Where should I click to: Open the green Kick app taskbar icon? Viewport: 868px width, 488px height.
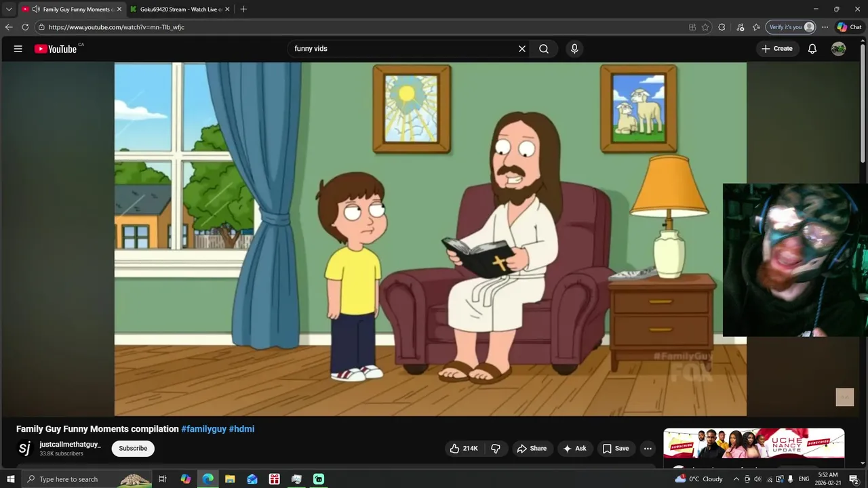319,479
